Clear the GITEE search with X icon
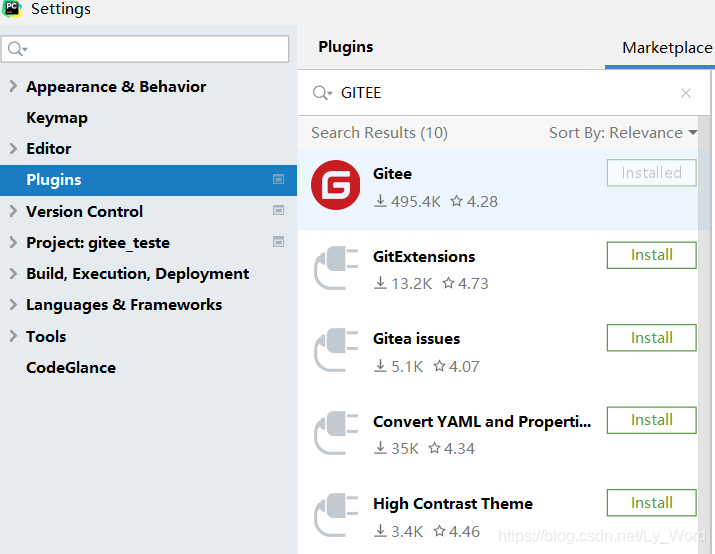Viewport: 715px width, 554px height. [x=685, y=93]
